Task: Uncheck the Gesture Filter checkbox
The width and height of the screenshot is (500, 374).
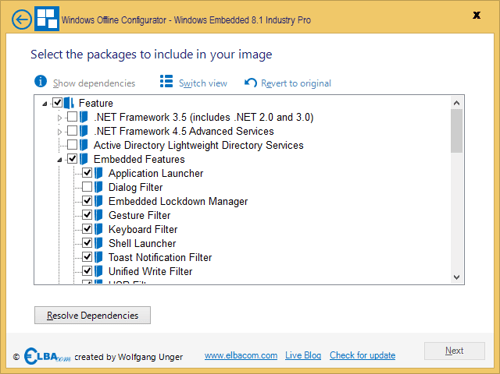Action: click(x=87, y=215)
